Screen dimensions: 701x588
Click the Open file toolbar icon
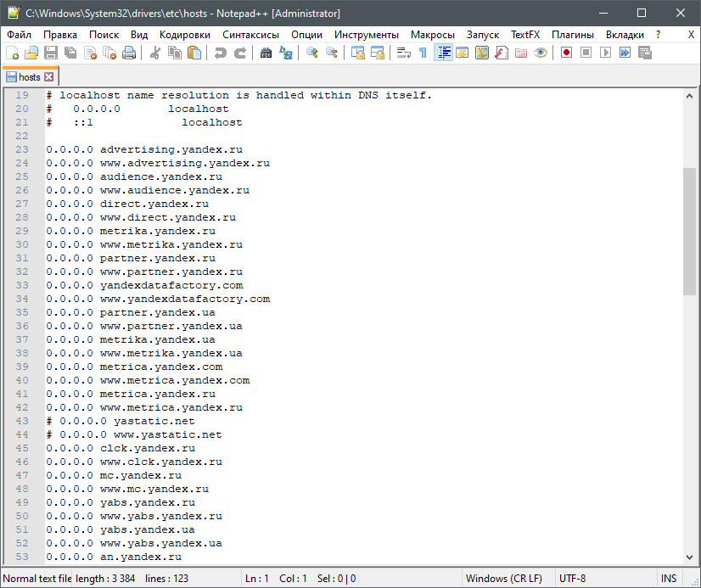point(31,53)
